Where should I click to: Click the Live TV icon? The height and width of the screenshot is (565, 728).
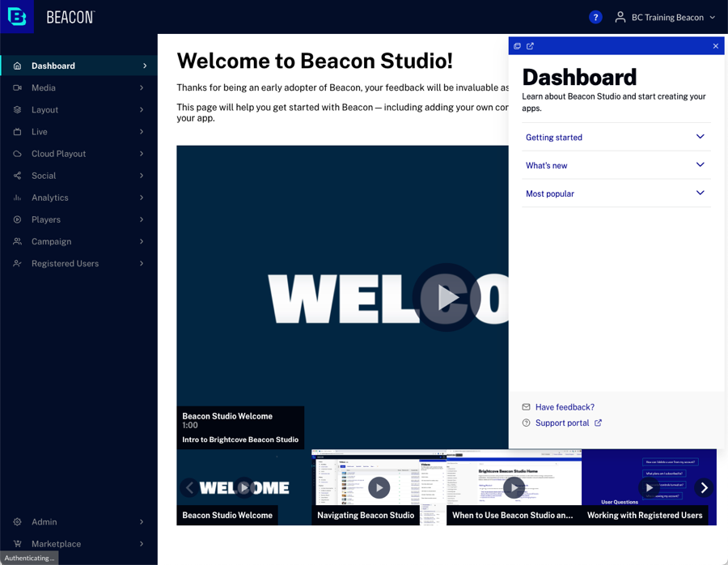coord(17,131)
